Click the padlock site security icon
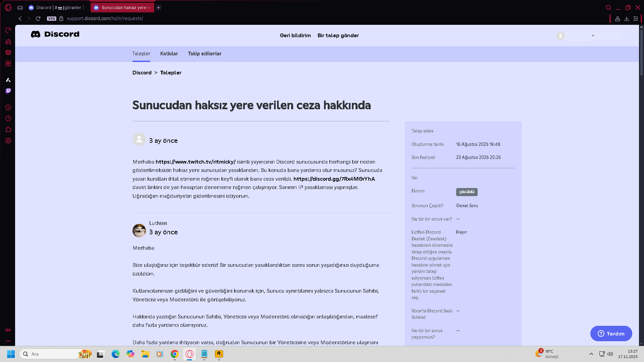Image resolution: width=644 pixels, height=362 pixels. 61,18
